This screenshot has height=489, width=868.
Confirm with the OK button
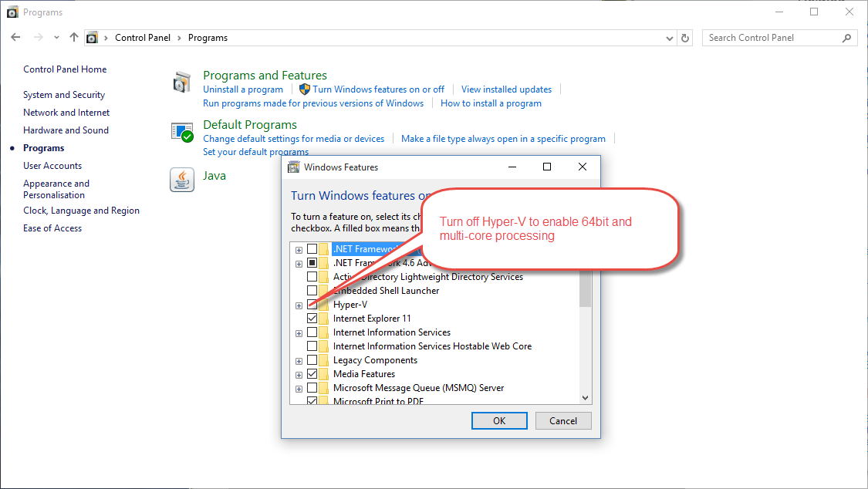click(x=499, y=421)
